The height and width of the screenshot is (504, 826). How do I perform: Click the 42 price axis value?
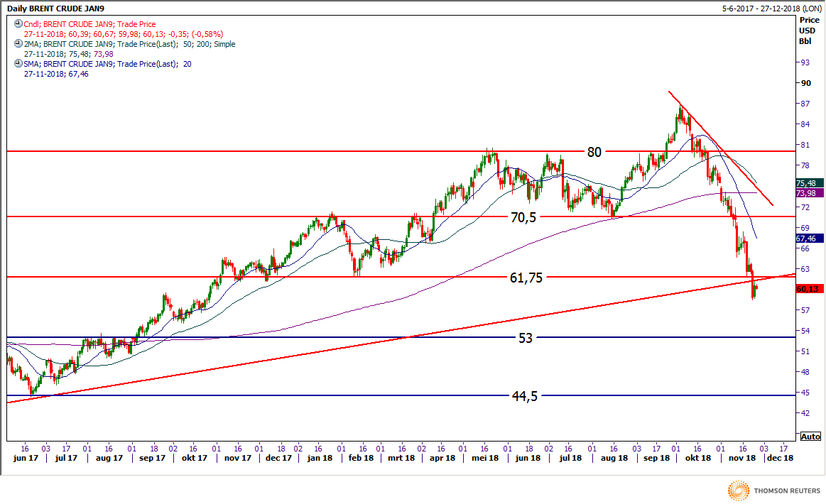click(805, 413)
